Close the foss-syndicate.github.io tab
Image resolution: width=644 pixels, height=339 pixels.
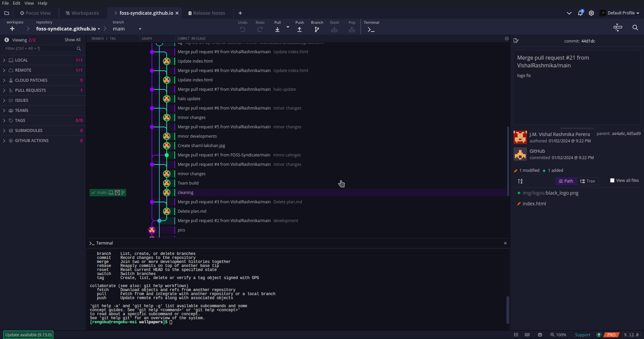(x=177, y=13)
